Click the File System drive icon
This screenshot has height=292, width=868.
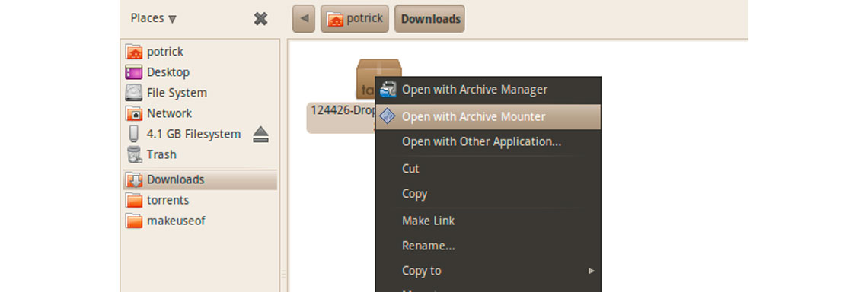pos(134,93)
